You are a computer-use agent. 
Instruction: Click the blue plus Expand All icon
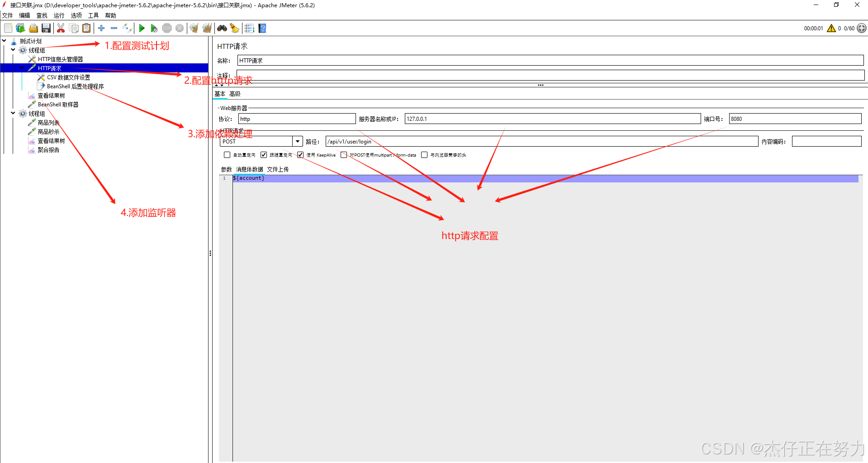(x=101, y=28)
